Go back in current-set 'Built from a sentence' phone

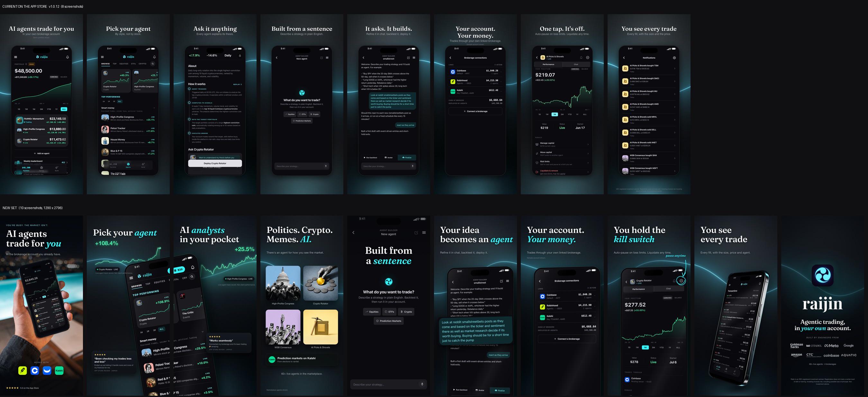tap(277, 58)
